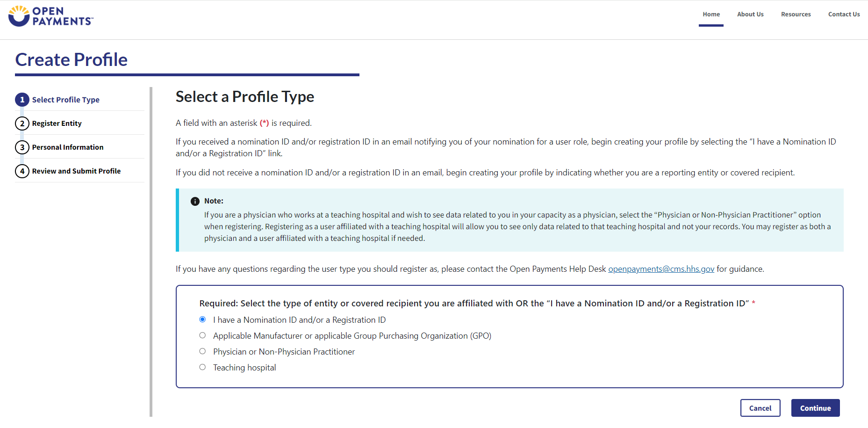Click Personal Information step label

click(68, 147)
